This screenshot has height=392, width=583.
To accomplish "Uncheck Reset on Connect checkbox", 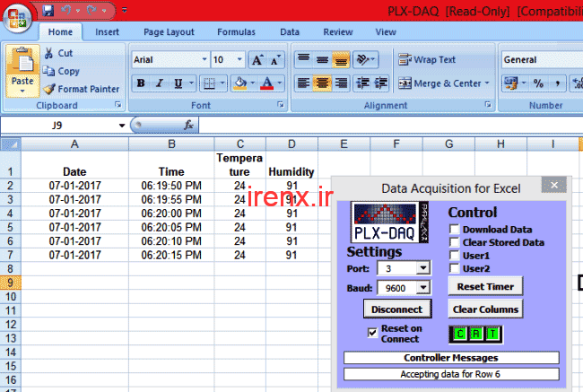I will click(x=373, y=334).
